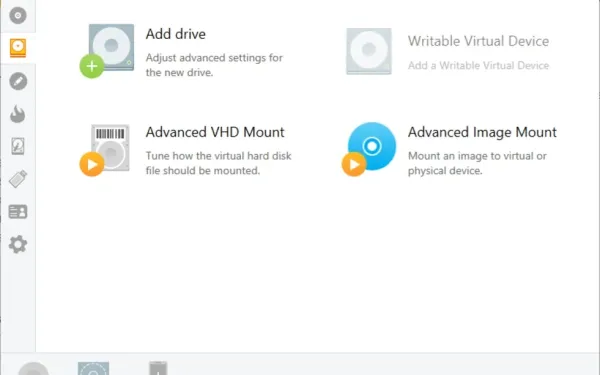The width and height of the screenshot is (600, 375).
Task: Click 'Add a Writable Virtual Device' description
Action: point(478,65)
